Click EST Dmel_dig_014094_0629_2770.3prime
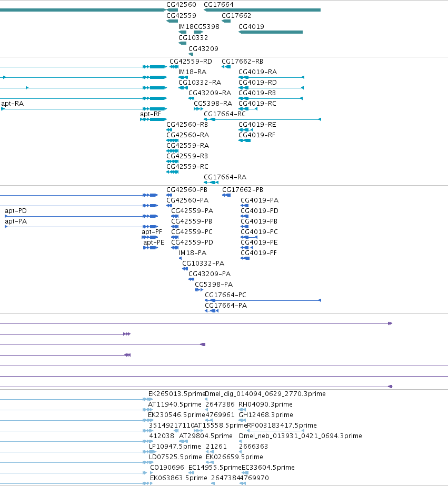The width and height of the screenshot is (448, 486). (x=265, y=394)
